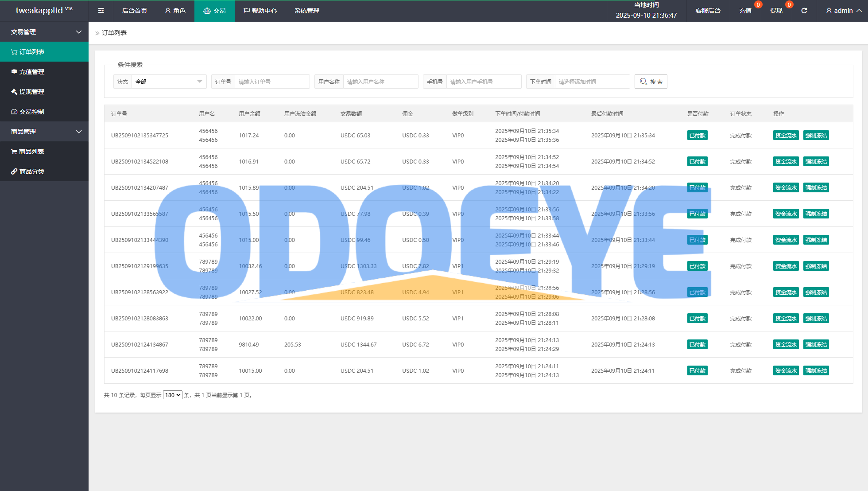Collapse the 交易管理 sidebar section
The image size is (868, 491).
click(x=78, y=32)
